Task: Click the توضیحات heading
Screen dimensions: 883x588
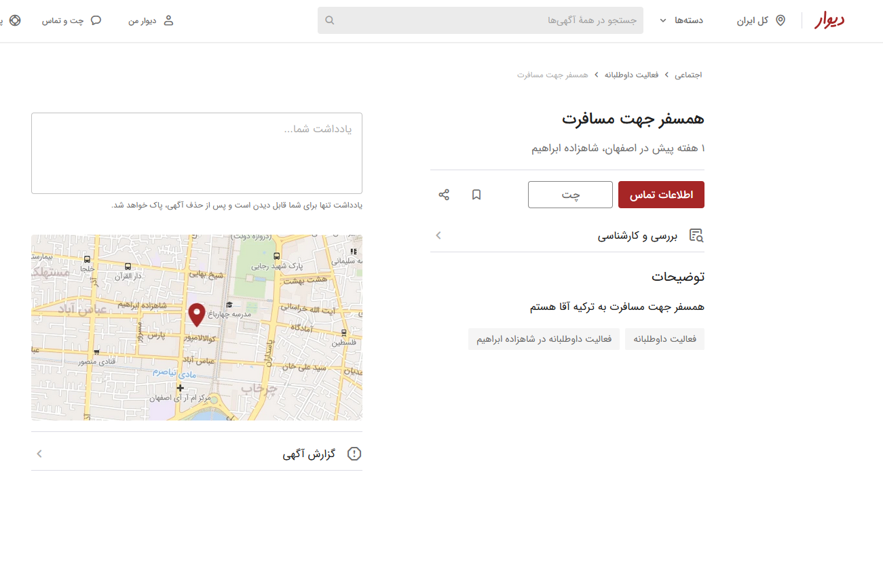Action: point(678,277)
